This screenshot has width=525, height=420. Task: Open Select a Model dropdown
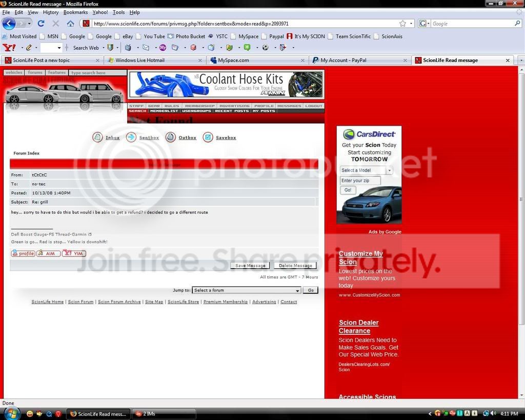coord(366,170)
